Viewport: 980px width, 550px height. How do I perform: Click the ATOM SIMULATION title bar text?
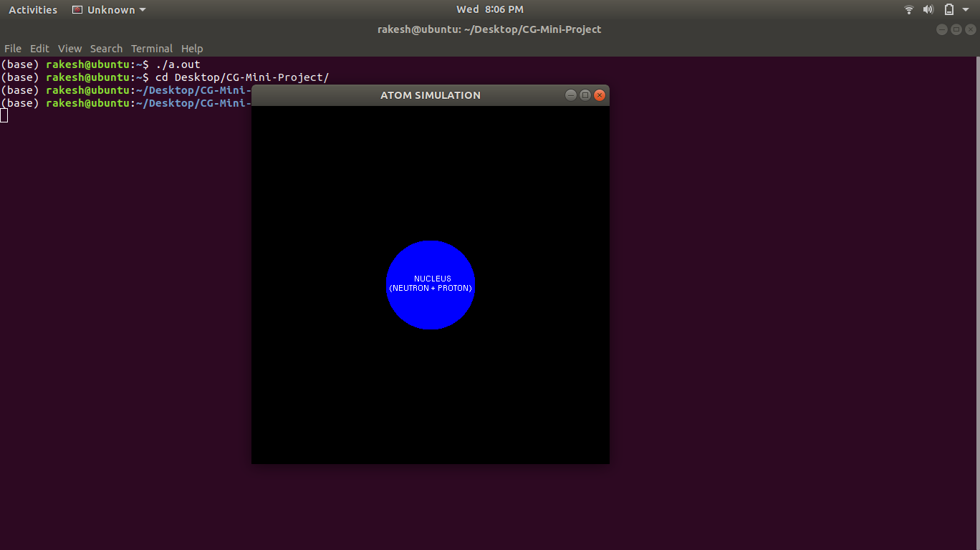pyautogui.click(x=431, y=95)
